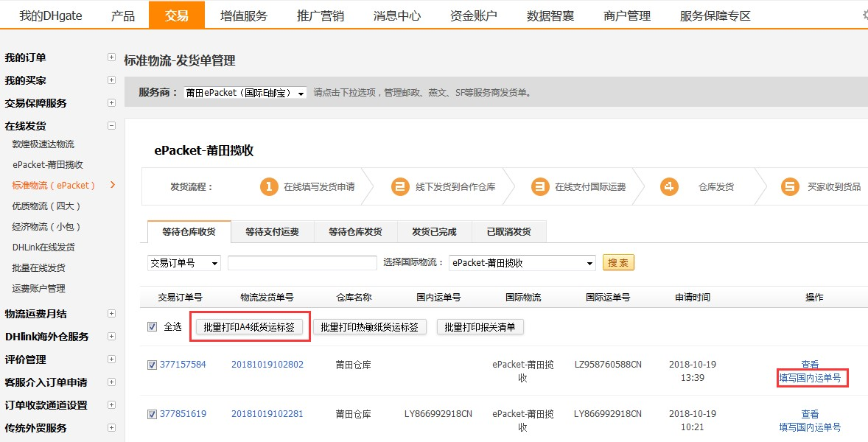Click step 1 在线填写发货申请 icon
This screenshot has width=868, height=442.
[269, 186]
